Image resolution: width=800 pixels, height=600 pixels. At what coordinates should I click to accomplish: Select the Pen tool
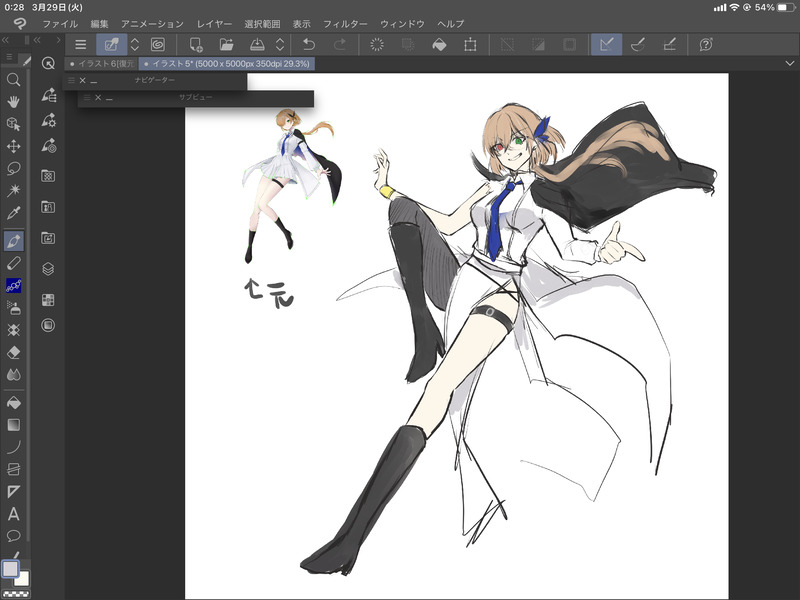coord(13,240)
